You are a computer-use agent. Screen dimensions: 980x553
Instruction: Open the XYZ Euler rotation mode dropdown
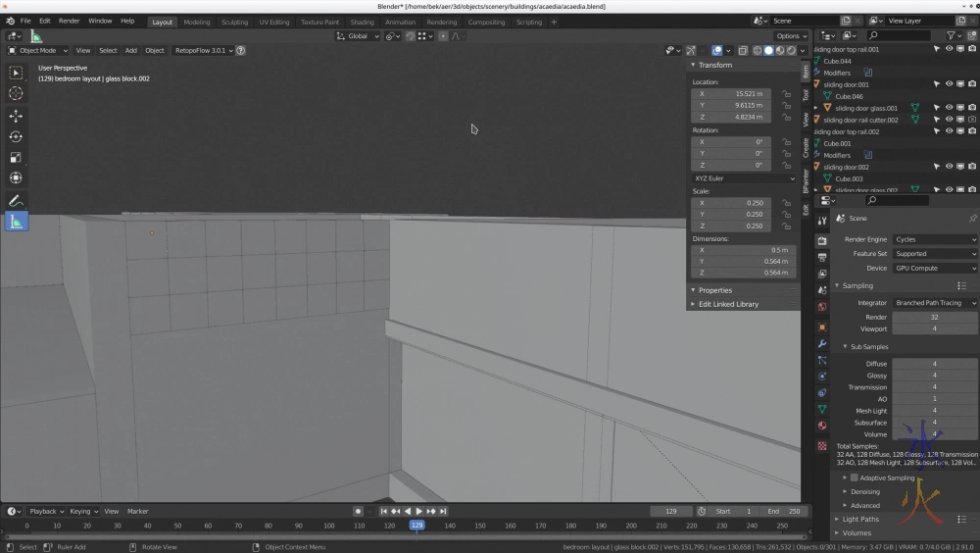click(744, 178)
